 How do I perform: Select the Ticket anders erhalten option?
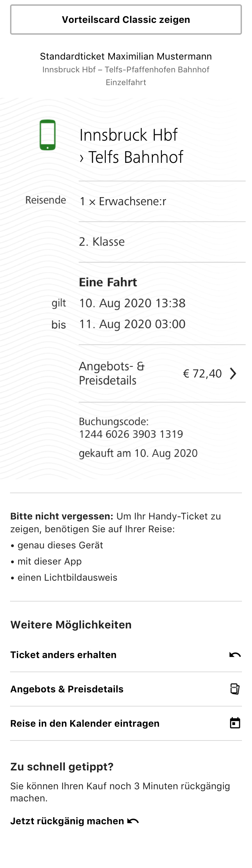pyautogui.click(x=63, y=655)
